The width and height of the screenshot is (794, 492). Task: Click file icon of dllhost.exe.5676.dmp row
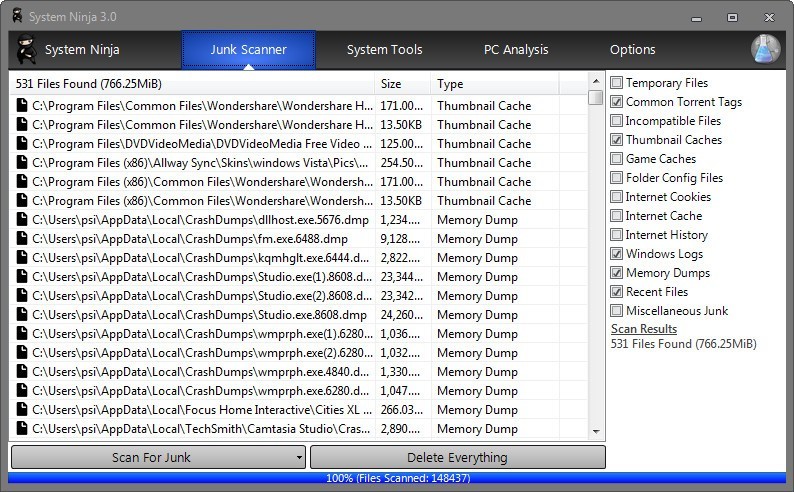coord(22,220)
